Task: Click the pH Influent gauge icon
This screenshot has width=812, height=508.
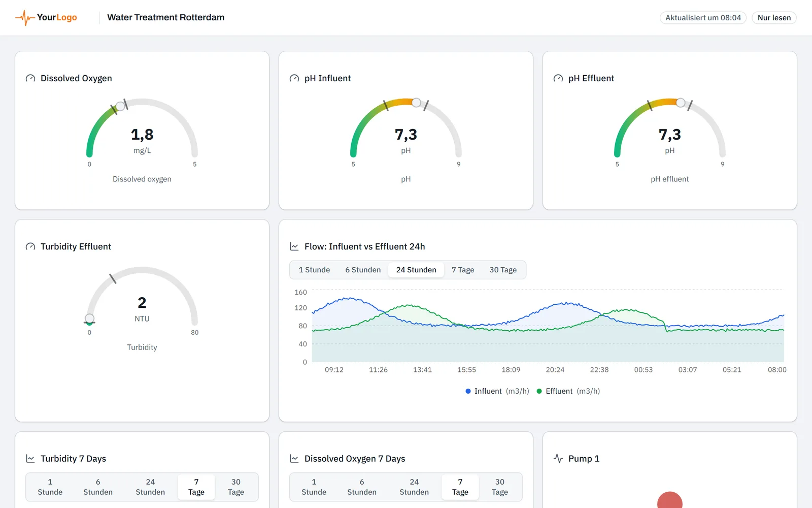Action: click(294, 78)
